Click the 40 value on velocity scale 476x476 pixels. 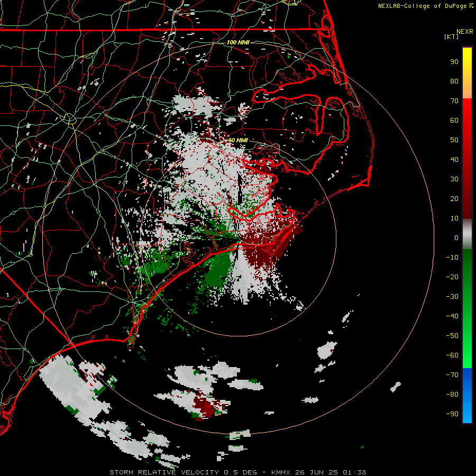pyautogui.click(x=454, y=159)
